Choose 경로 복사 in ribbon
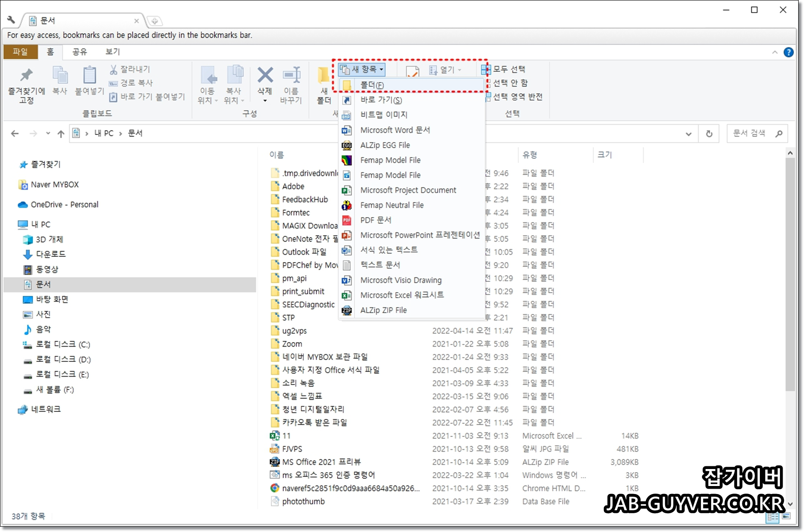The image size is (804, 532). (x=131, y=83)
